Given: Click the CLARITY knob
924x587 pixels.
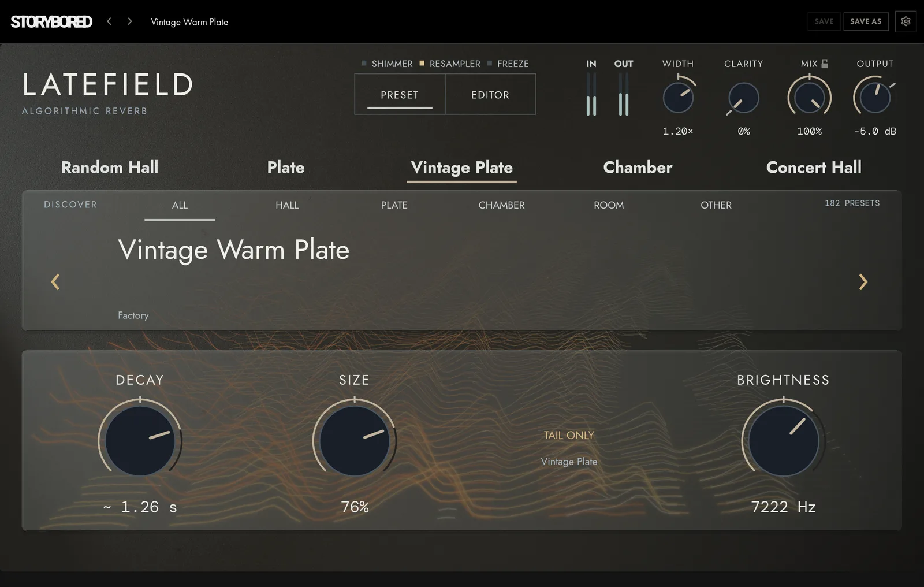Looking at the screenshot, I should pos(743,97).
